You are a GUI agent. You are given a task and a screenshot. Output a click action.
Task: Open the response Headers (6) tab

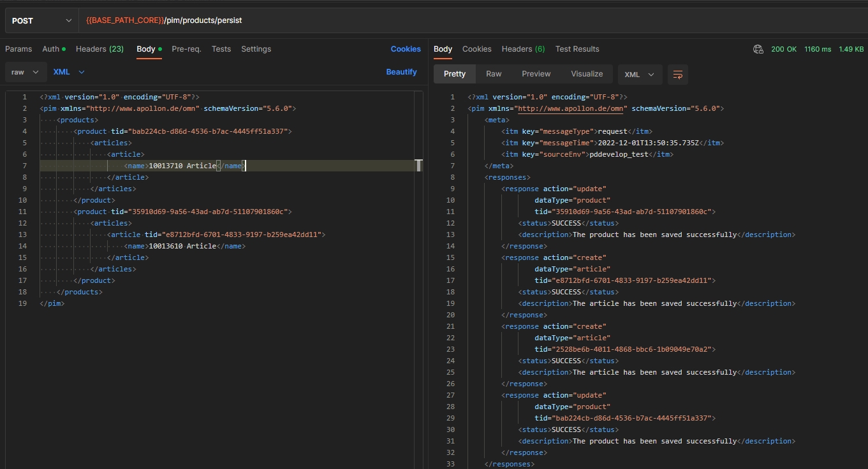click(523, 49)
